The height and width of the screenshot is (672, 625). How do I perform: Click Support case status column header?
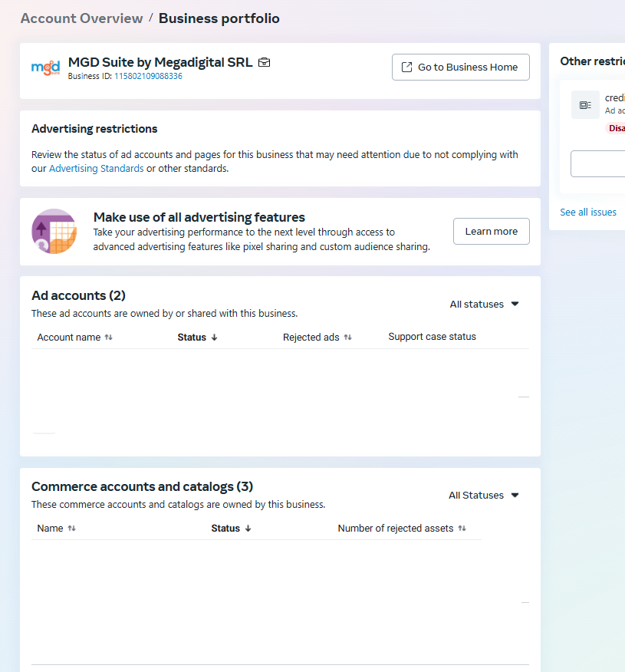pos(432,337)
